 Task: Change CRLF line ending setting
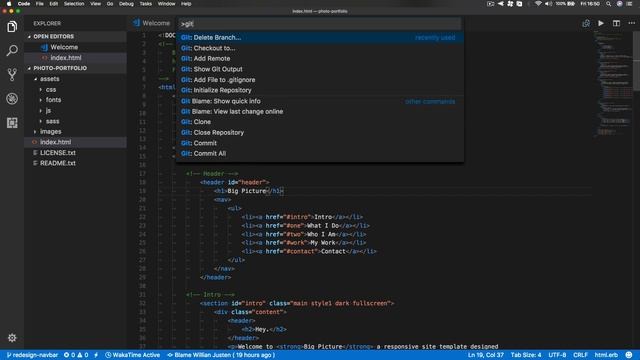580,355
